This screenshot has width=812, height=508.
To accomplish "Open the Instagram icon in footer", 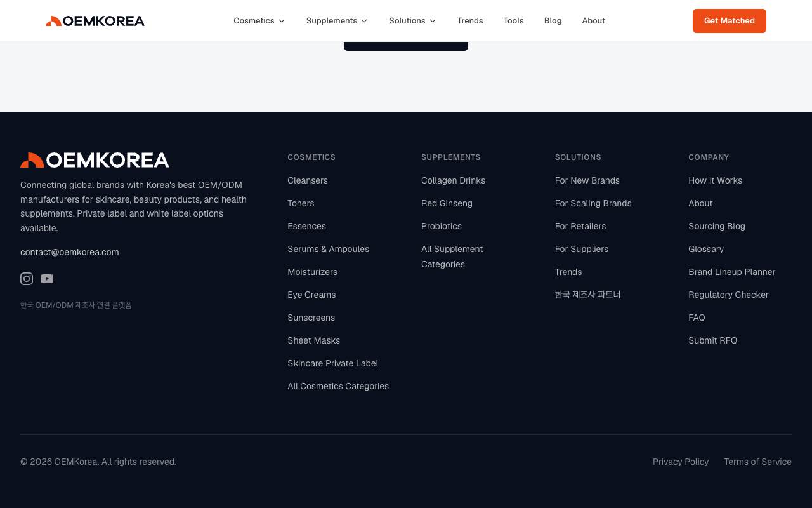I will click(27, 279).
